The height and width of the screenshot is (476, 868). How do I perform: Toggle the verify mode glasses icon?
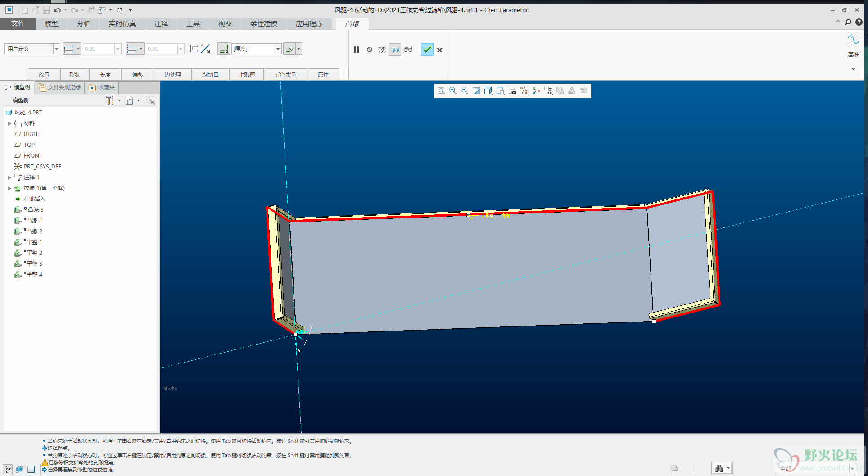(408, 50)
